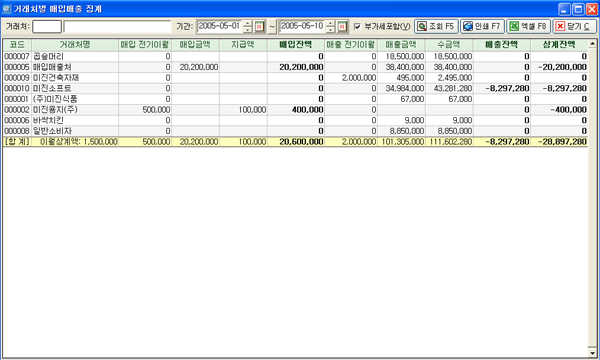Click the scrollbar down arrow

(x=592, y=353)
